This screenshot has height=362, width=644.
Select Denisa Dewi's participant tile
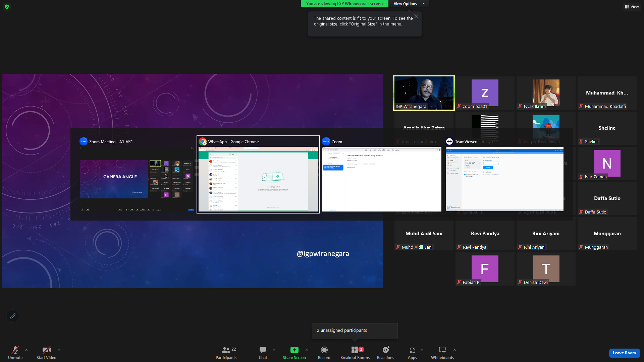[x=546, y=269]
